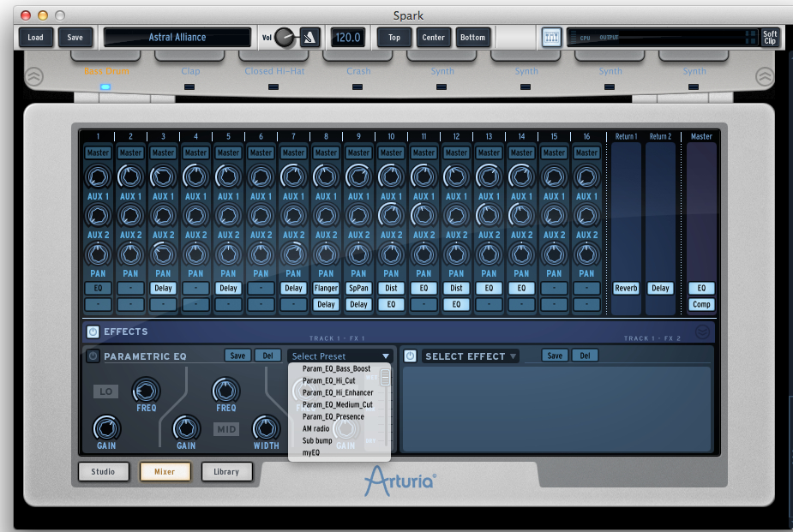Screen dimensions: 793x532
Task: Click channel 1 PAN knob
Action: (x=98, y=254)
